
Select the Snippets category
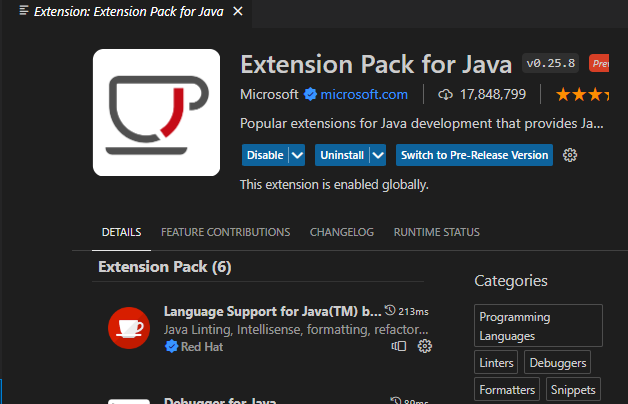coord(573,390)
